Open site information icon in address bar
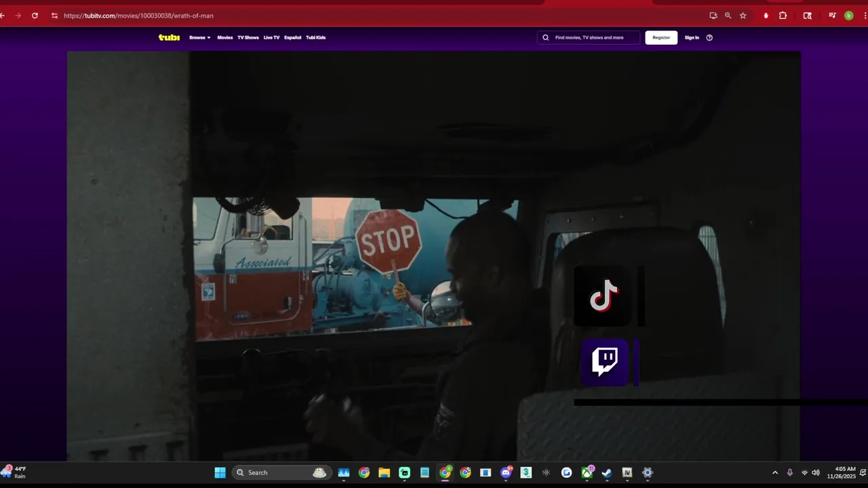The image size is (868, 488). 54,16
